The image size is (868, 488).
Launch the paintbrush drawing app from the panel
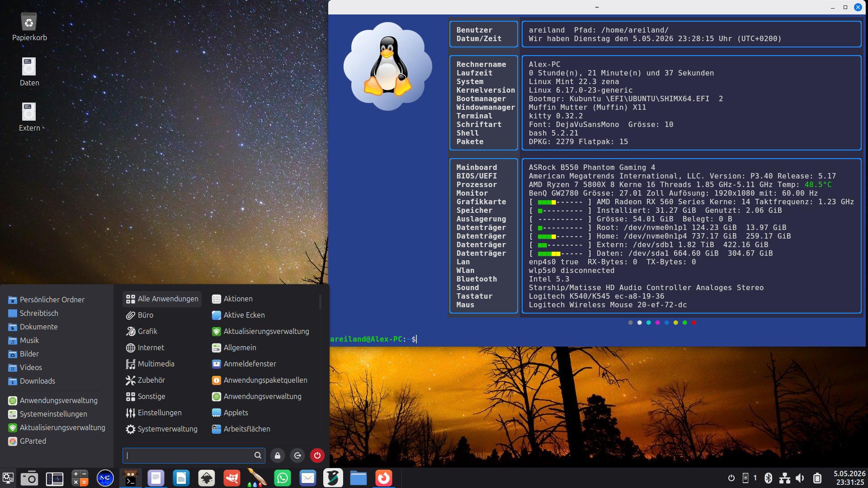257,478
